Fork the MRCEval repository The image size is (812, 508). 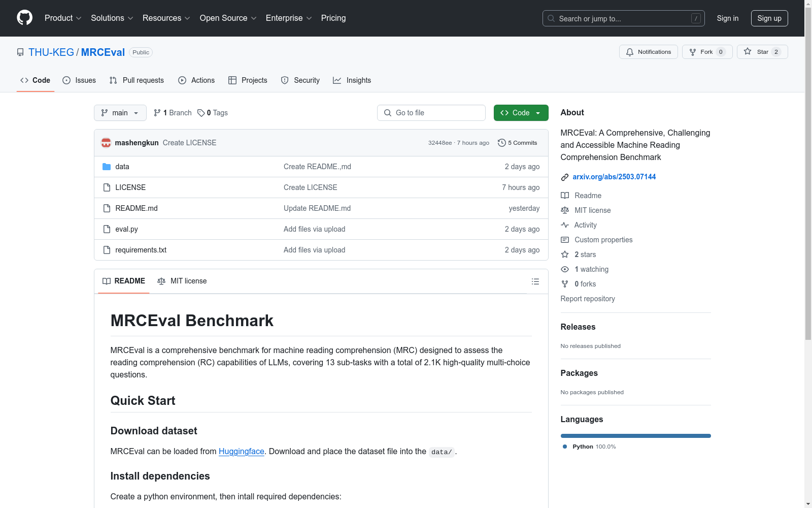(707, 52)
